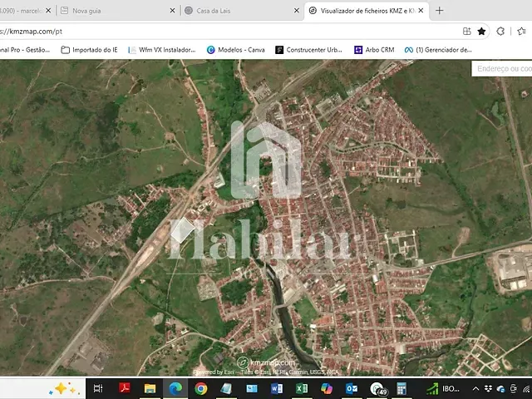Open Adobe Acrobat from the taskbar

click(125, 388)
